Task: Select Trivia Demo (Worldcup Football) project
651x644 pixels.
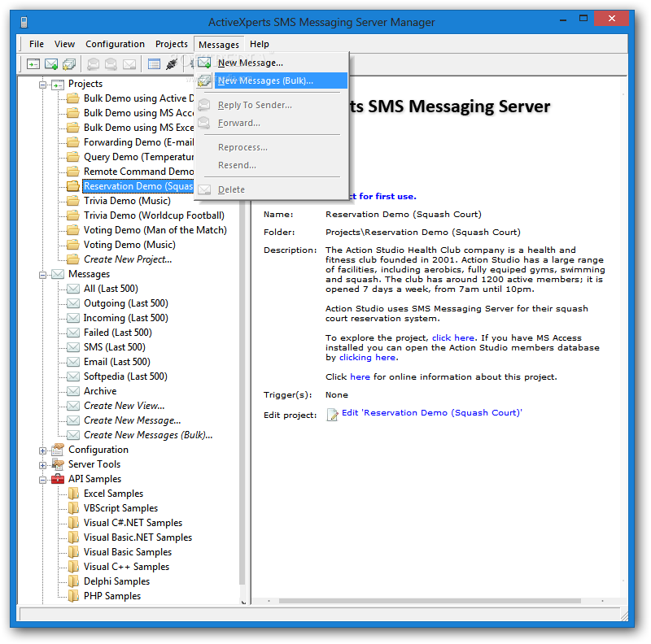Action: 154,215
